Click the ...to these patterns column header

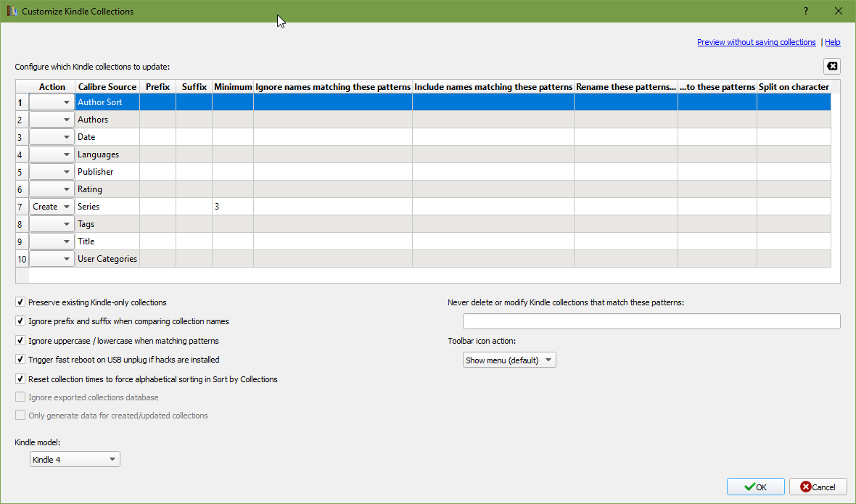[717, 87]
